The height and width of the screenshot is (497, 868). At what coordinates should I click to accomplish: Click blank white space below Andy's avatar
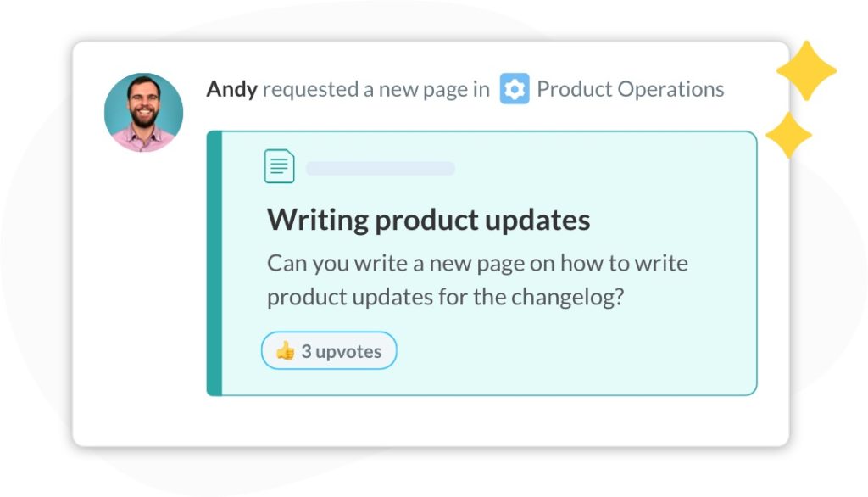click(x=143, y=277)
